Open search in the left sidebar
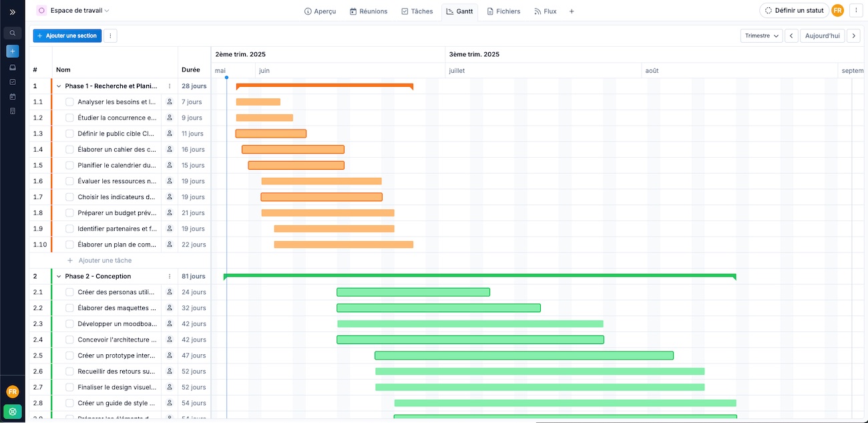Viewport: 868px width, 423px height. (x=12, y=33)
